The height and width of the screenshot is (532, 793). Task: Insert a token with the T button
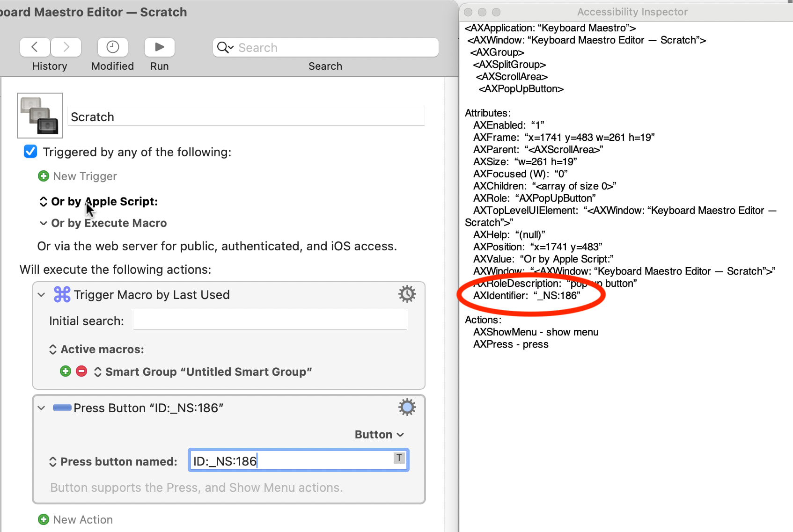pos(399,458)
